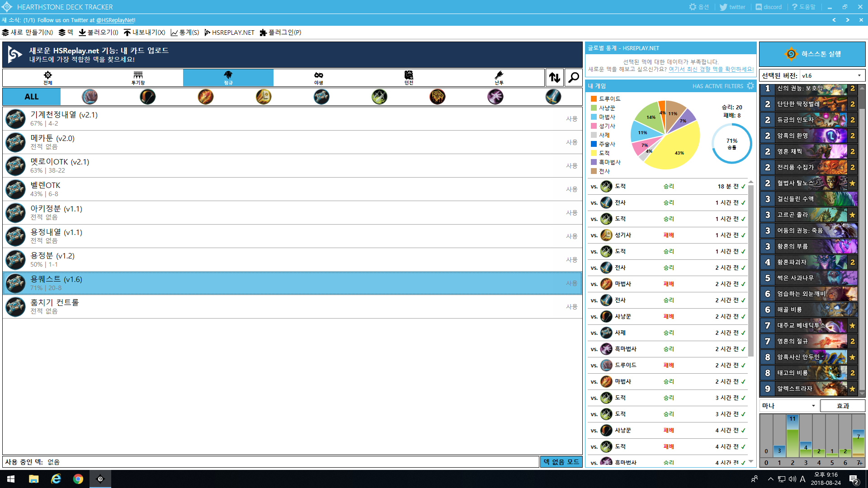Open the 덱 menu

pyautogui.click(x=66, y=33)
